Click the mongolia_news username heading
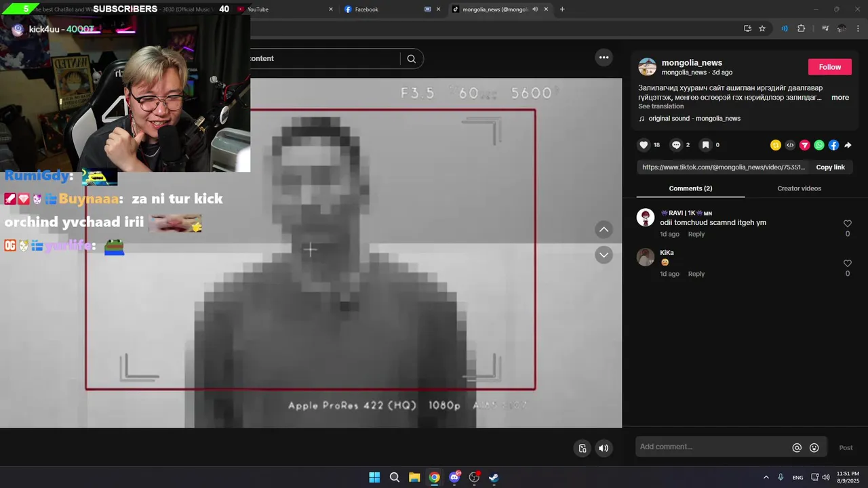Viewport: 868px width, 488px height. click(692, 63)
